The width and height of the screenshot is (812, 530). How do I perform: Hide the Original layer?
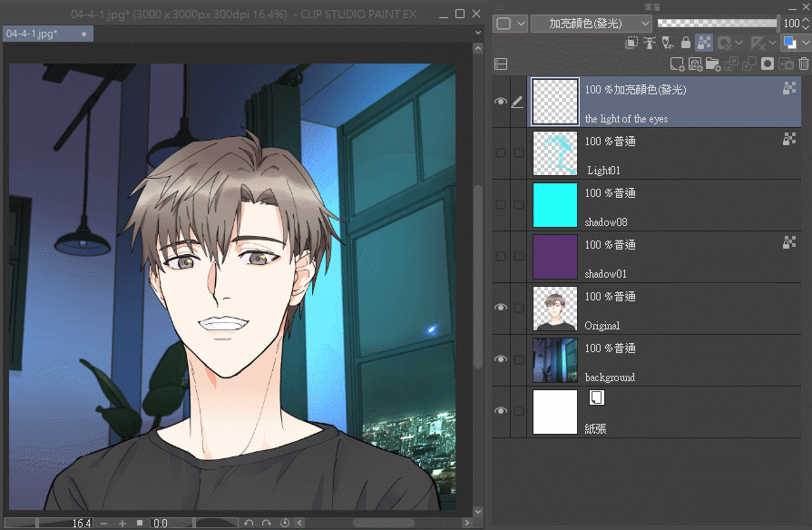(500, 308)
